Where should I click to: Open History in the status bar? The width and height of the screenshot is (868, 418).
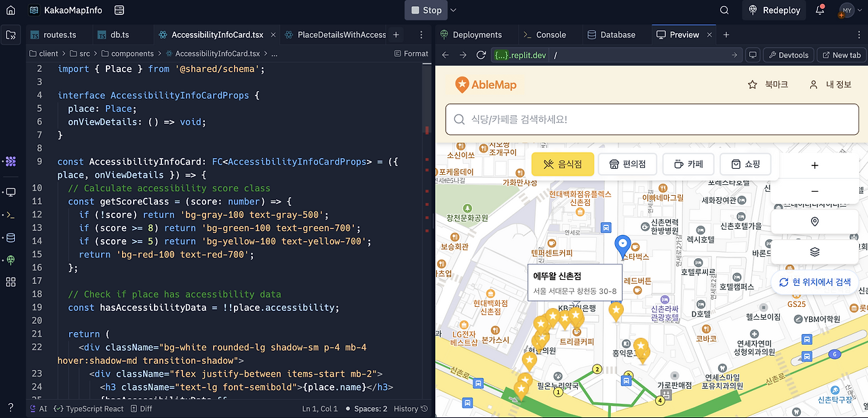(411, 409)
